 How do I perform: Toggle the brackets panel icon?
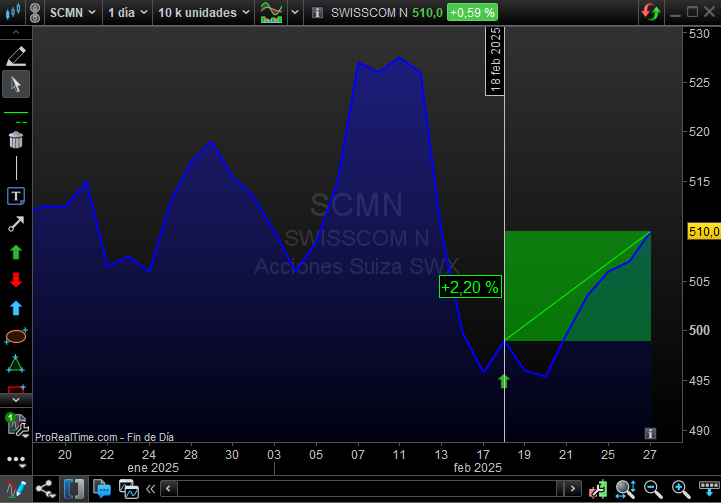(x=74, y=489)
